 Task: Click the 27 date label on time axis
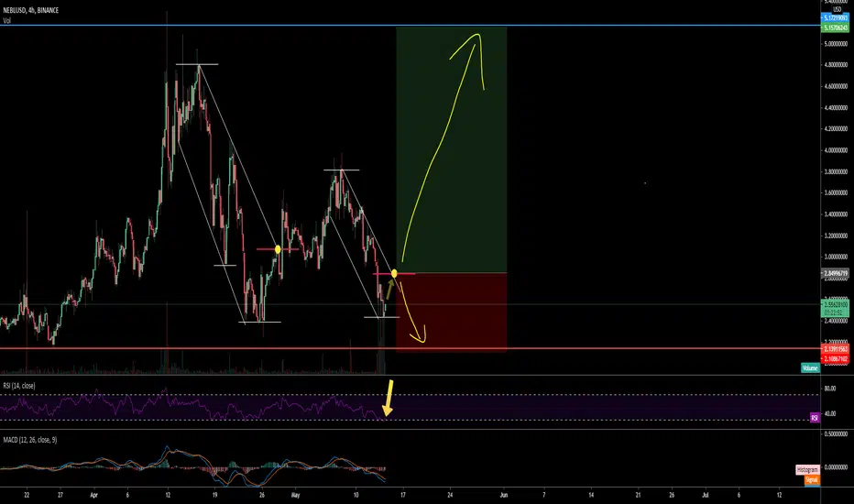[x=60, y=495]
